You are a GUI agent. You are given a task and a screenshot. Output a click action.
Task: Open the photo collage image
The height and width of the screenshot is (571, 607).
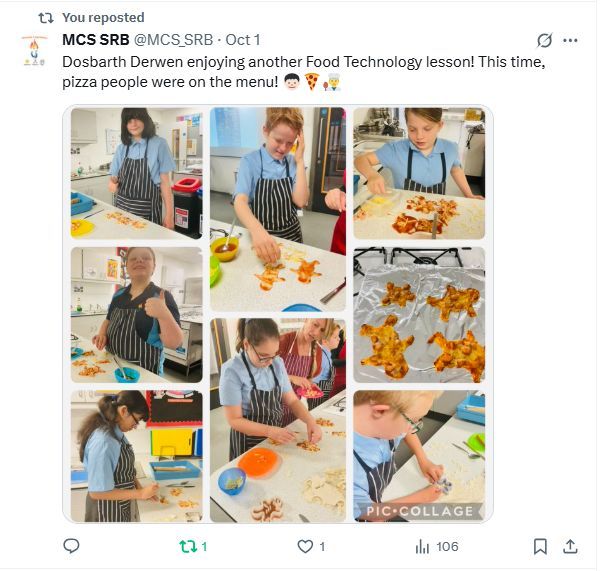(x=277, y=313)
